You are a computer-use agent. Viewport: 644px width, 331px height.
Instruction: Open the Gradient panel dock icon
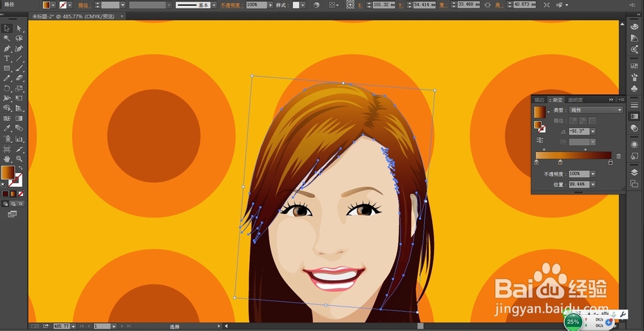(x=634, y=117)
